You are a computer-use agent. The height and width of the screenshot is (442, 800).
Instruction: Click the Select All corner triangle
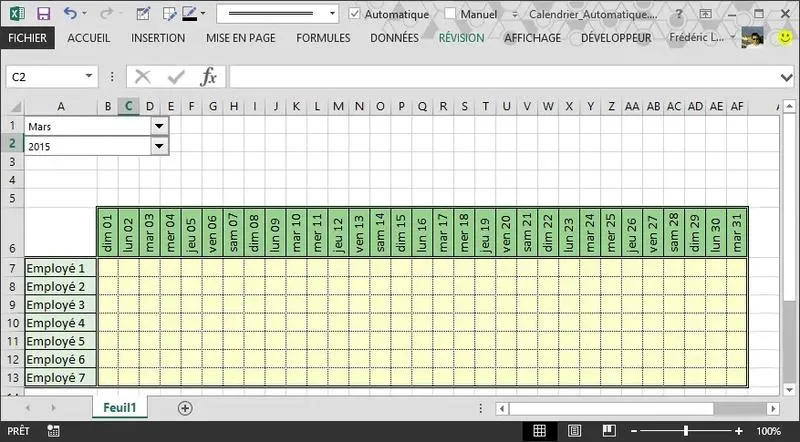16,107
